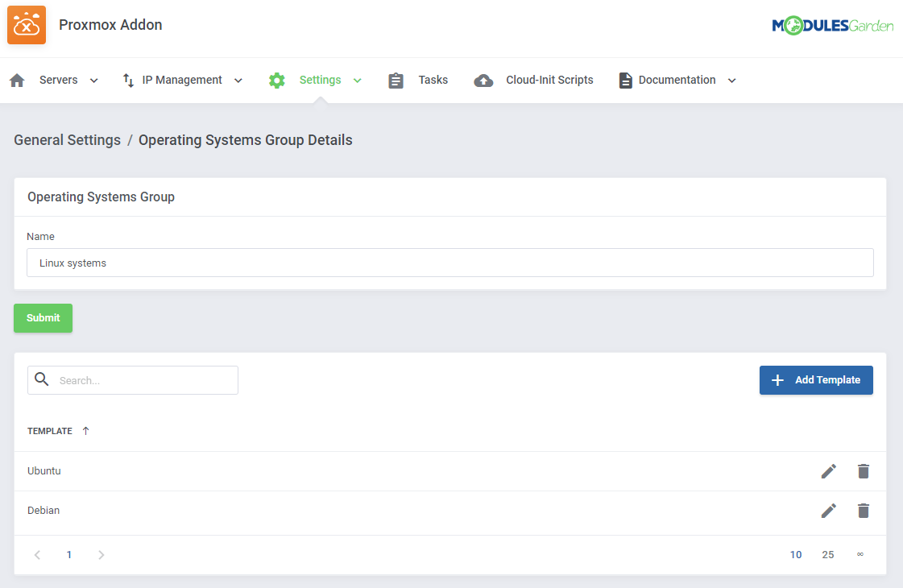Select the Debian template row text
Image resolution: width=903 pixels, height=588 pixels.
(x=43, y=510)
